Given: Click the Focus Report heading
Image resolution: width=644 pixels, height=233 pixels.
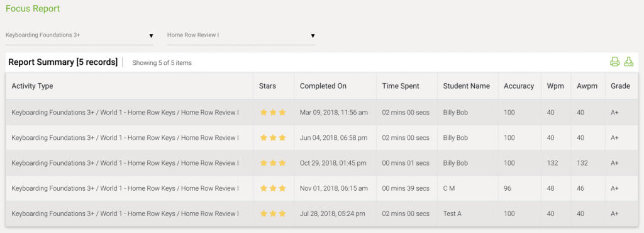Looking at the screenshot, I should click(33, 8).
